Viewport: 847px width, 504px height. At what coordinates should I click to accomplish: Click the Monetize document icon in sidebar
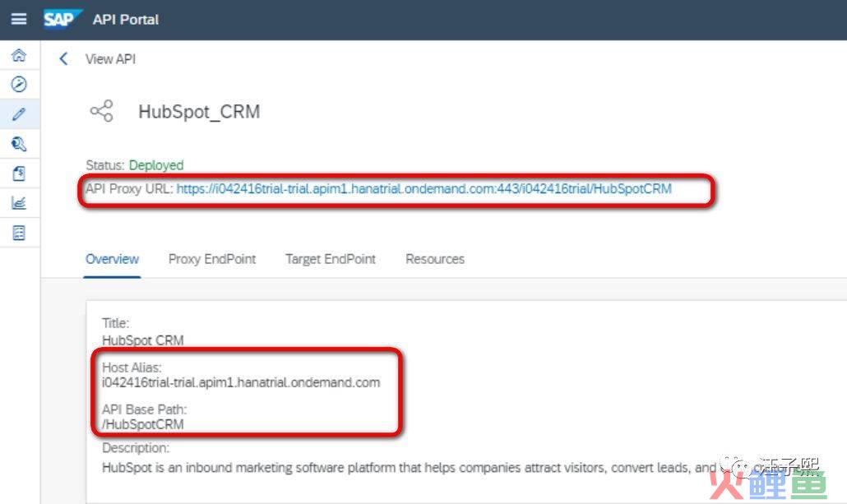[x=19, y=173]
